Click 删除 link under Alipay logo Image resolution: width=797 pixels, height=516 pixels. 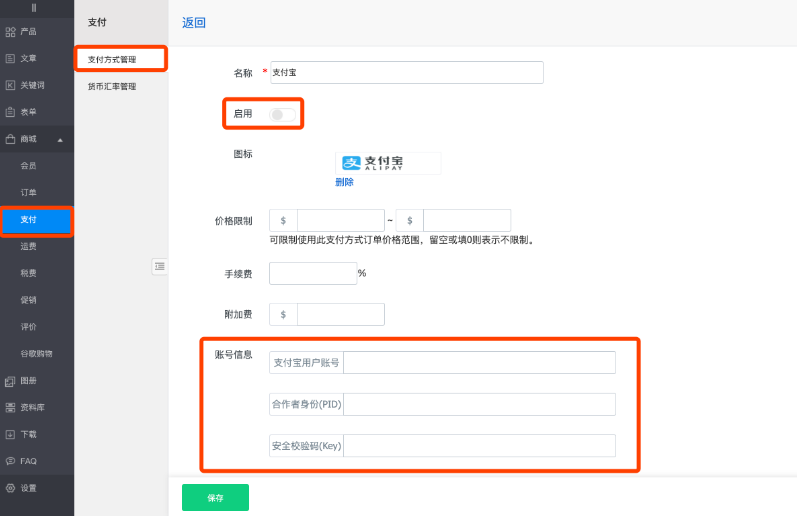344,182
